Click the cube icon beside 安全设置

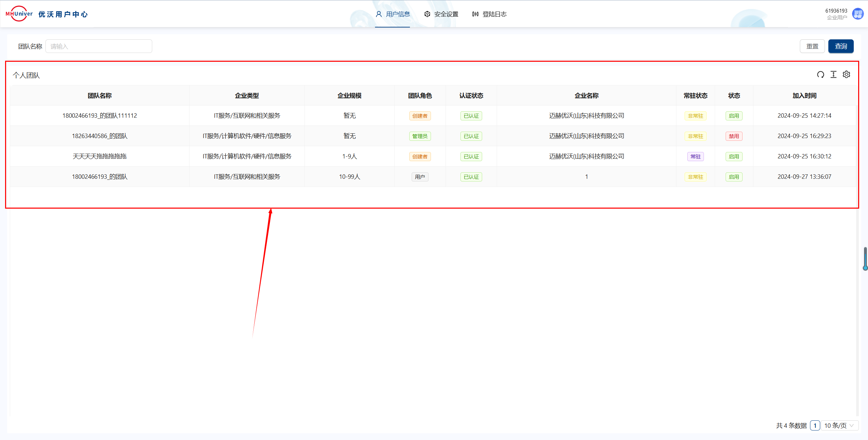(427, 14)
